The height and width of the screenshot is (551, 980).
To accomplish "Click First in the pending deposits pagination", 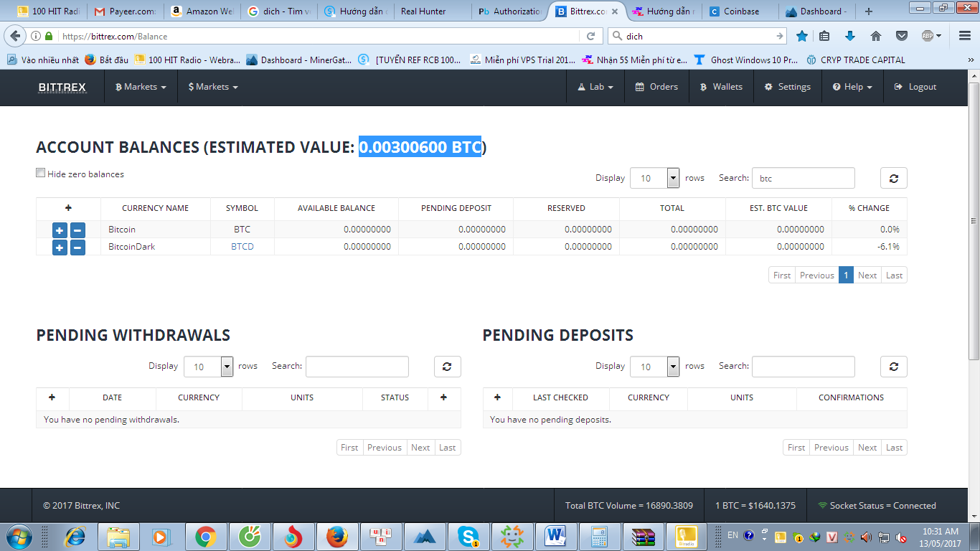I will pyautogui.click(x=796, y=448).
